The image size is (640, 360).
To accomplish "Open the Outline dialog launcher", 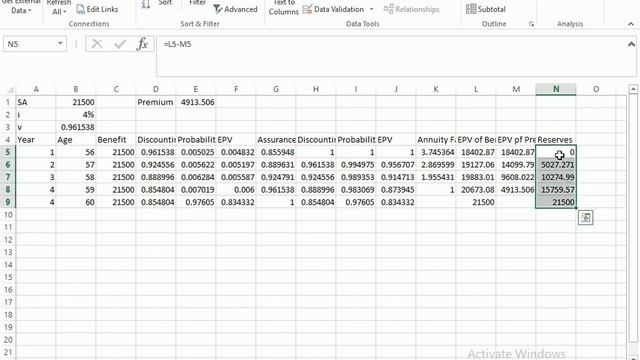I will 531,24.
